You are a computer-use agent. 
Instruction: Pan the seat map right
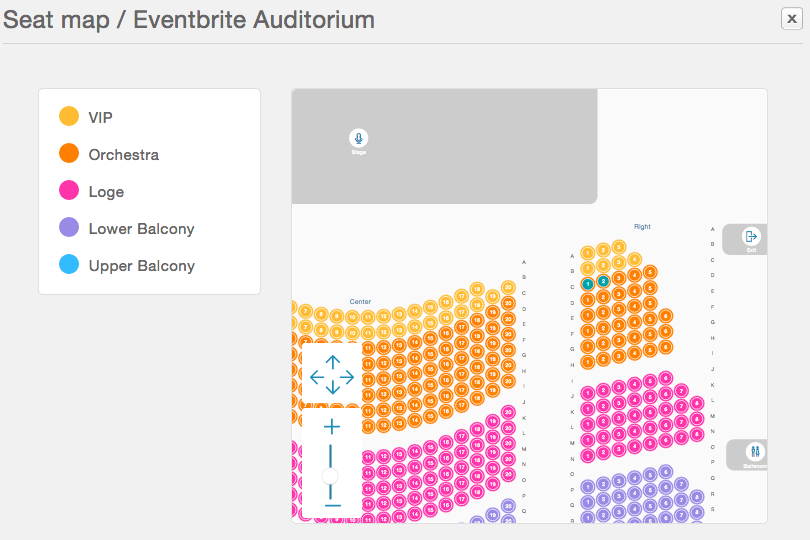(348, 377)
